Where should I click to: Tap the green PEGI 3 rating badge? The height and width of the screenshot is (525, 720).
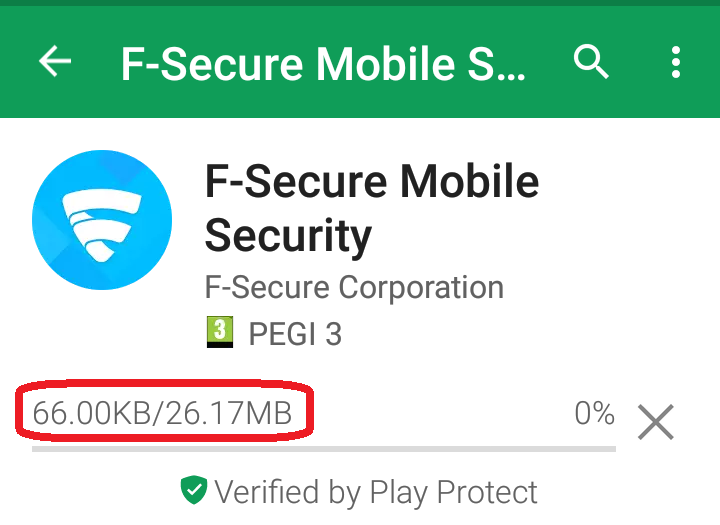219,332
